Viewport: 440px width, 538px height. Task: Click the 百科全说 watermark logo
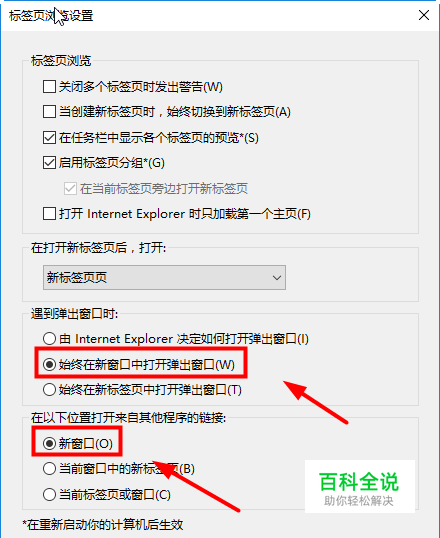coord(359,487)
